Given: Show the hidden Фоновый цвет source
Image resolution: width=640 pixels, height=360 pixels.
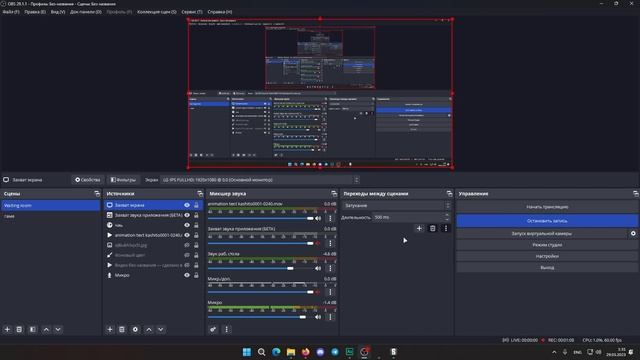Looking at the screenshot, I should (187, 255).
